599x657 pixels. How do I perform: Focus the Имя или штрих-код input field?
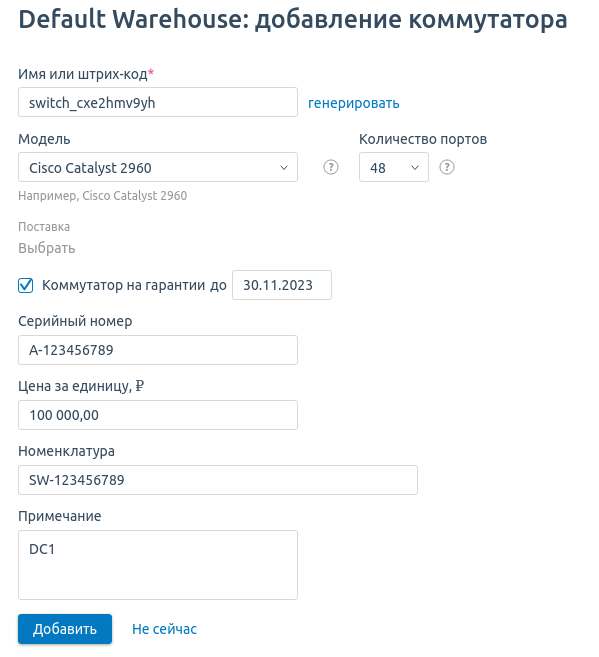(x=158, y=102)
